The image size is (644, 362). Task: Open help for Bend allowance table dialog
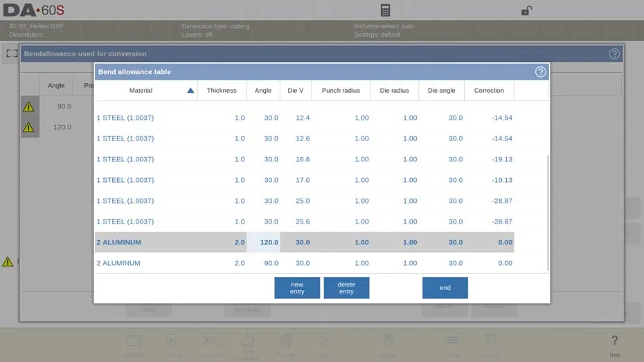(540, 72)
